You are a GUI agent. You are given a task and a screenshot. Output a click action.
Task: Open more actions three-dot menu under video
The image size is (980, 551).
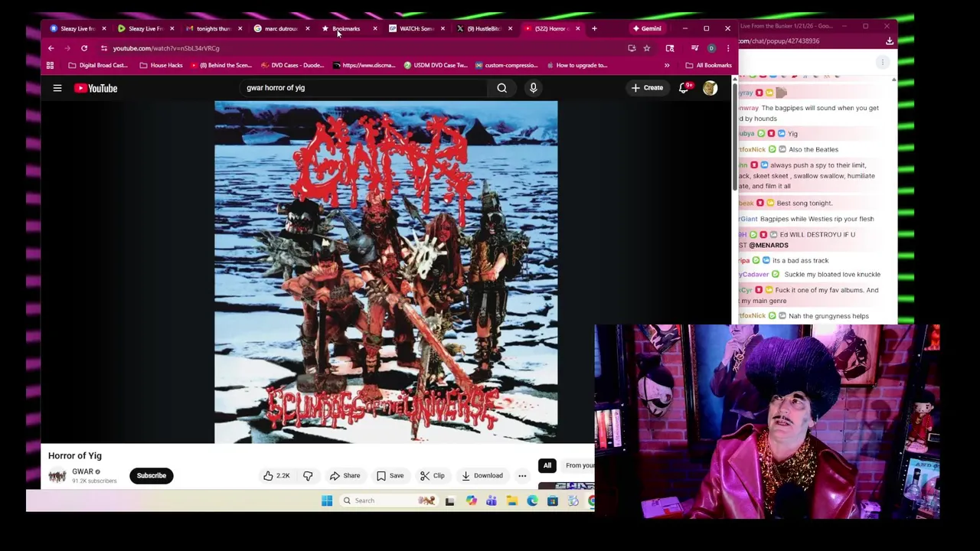pyautogui.click(x=522, y=476)
